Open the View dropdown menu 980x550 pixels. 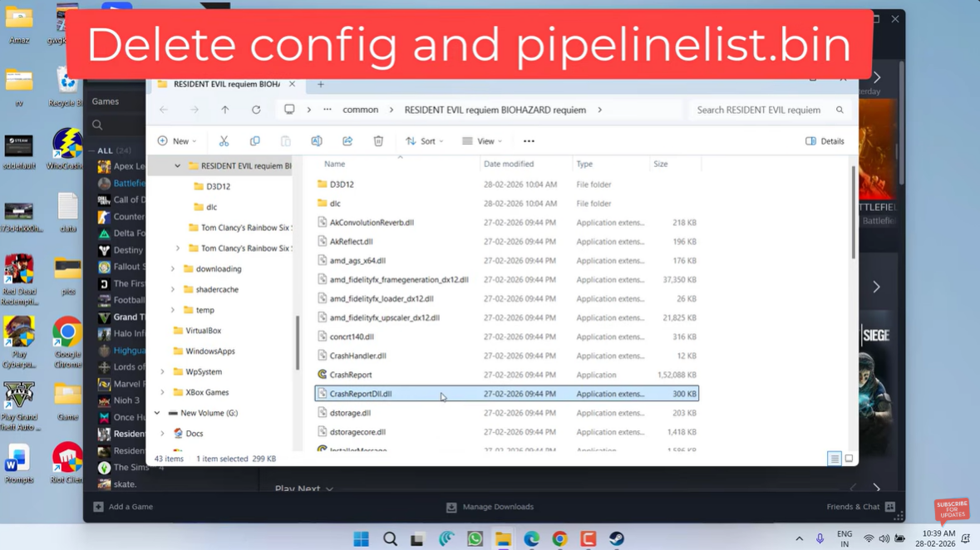pyautogui.click(x=482, y=141)
